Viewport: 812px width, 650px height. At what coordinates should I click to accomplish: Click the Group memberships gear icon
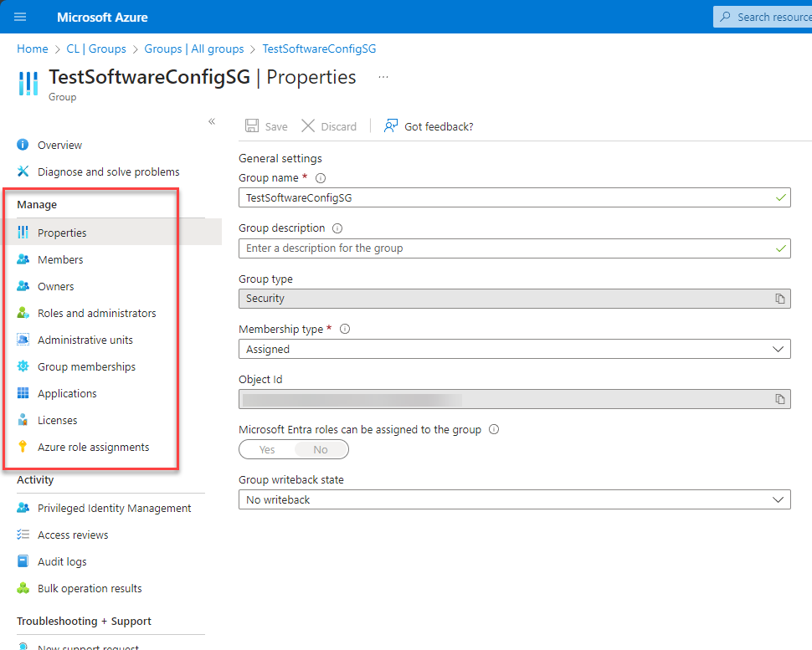(x=23, y=366)
